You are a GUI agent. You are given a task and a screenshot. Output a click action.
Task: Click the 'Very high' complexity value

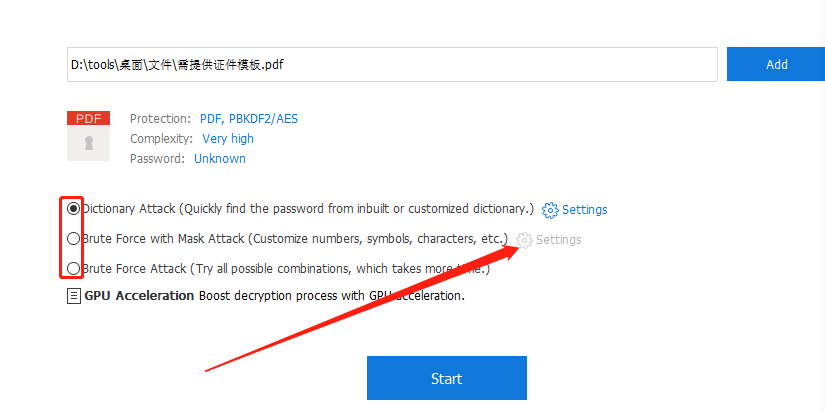228,139
